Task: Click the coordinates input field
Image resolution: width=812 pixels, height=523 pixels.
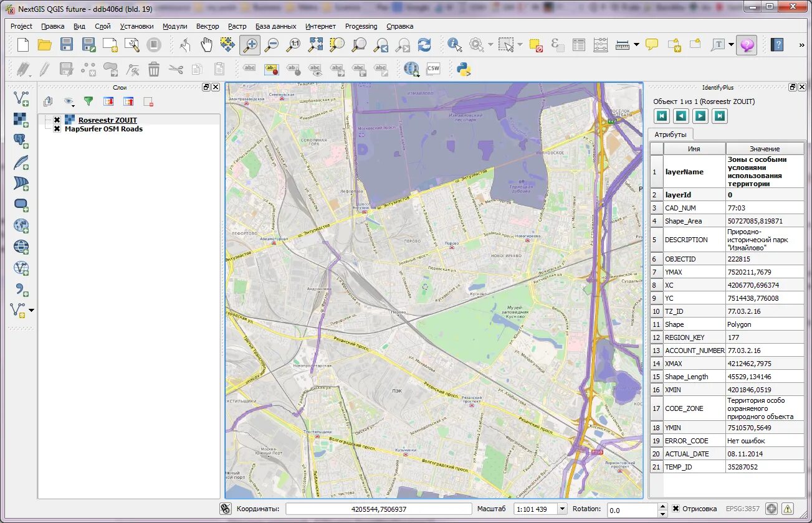Action: 379,509
